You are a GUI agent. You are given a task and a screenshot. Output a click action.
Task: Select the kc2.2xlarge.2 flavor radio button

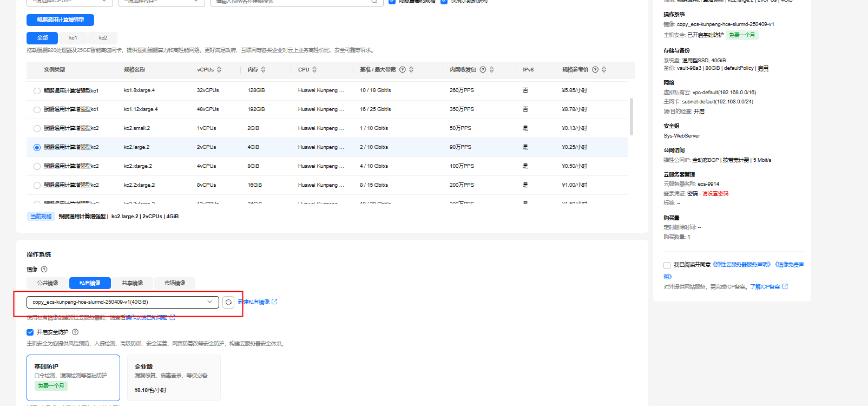coord(37,186)
